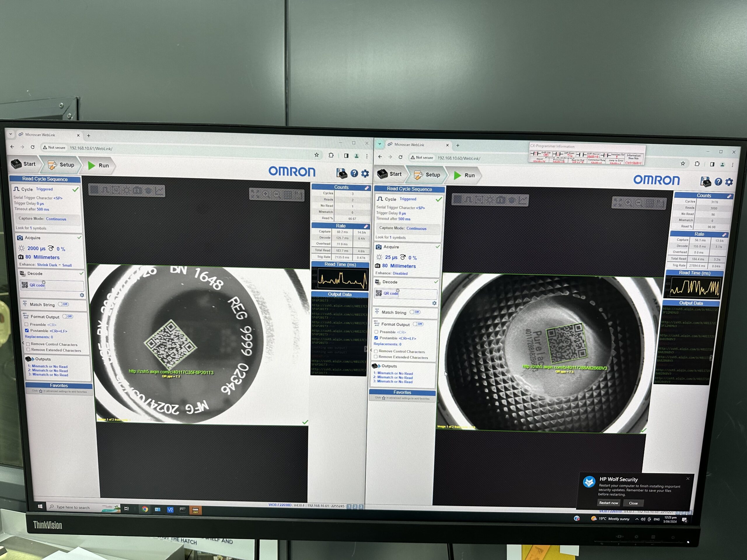The width and height of the screenshot is (747, 560).
Task: Open Capture Mode Continuous dropdown in left window
Action: (56, 219)
